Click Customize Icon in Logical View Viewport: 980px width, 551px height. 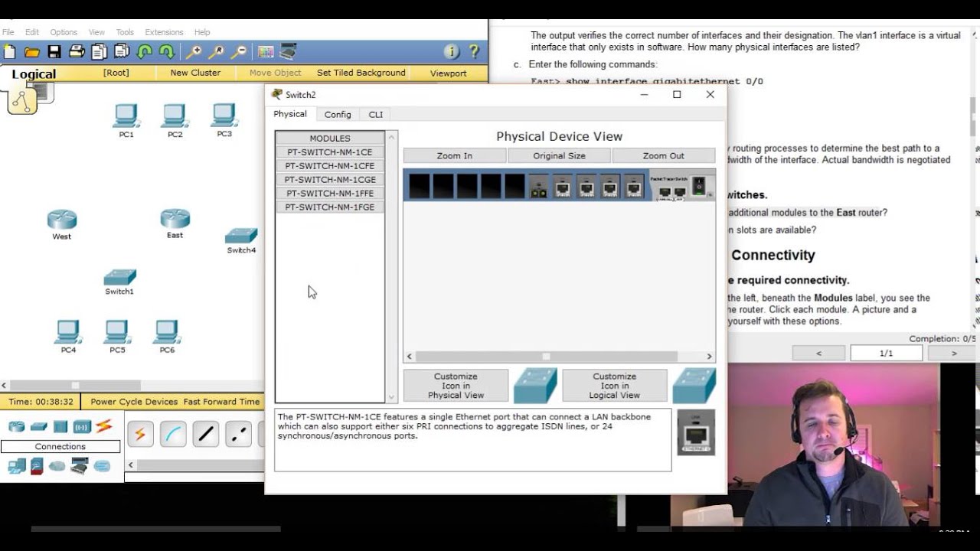tap(614, 386)
